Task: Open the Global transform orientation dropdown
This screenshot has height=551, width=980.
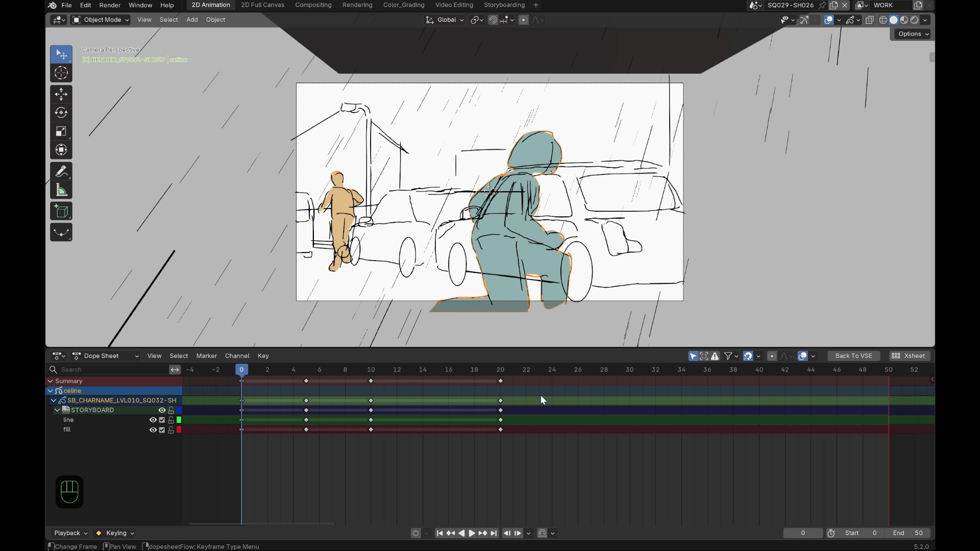Action: pyautogui.click(x=445, y=20)
